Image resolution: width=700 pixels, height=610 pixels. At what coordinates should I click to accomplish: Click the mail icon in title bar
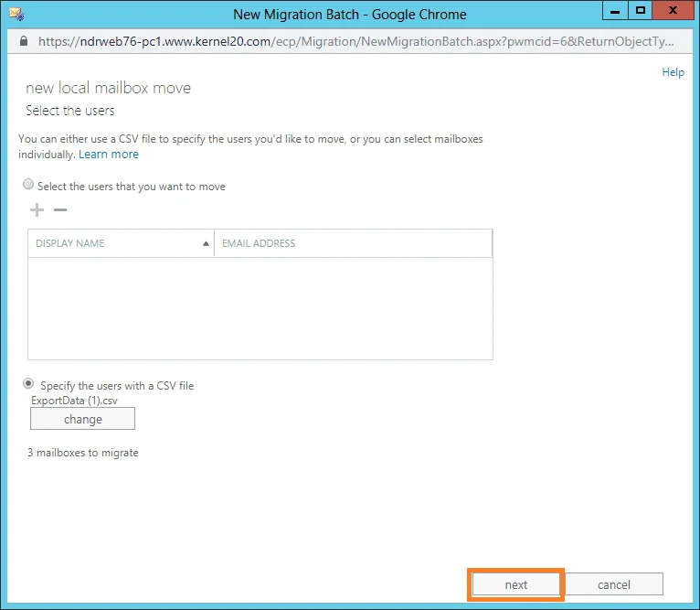pos(17,14)
